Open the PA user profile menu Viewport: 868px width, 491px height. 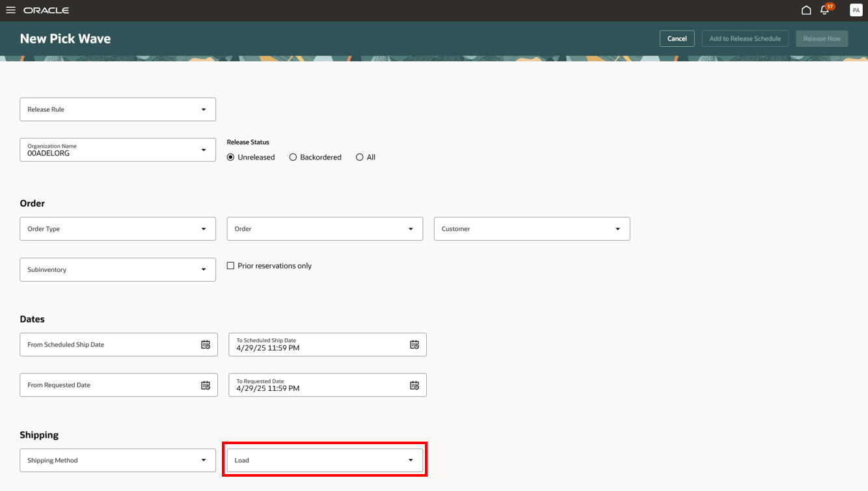[856, 10]
